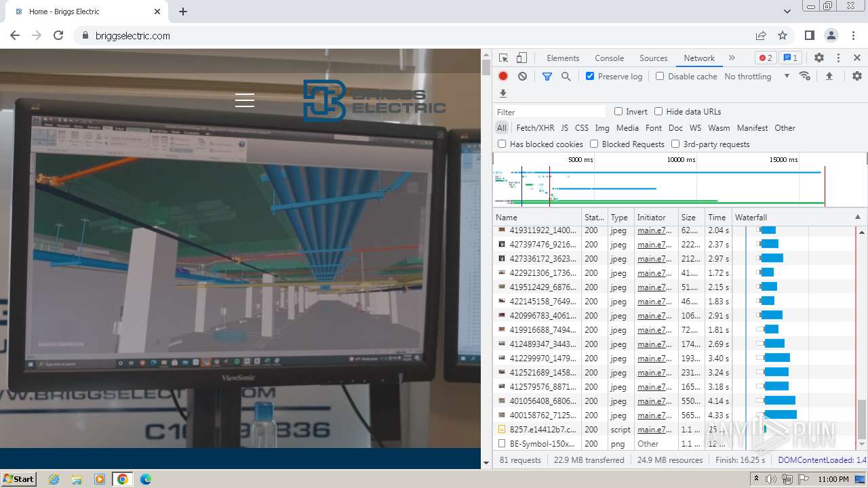Enable 3rd-party requests filter

[675, 144]
